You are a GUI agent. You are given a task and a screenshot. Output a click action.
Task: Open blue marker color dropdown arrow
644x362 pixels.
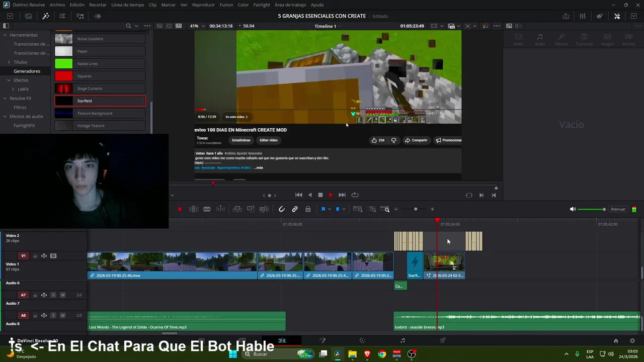[x=344, y=209]
